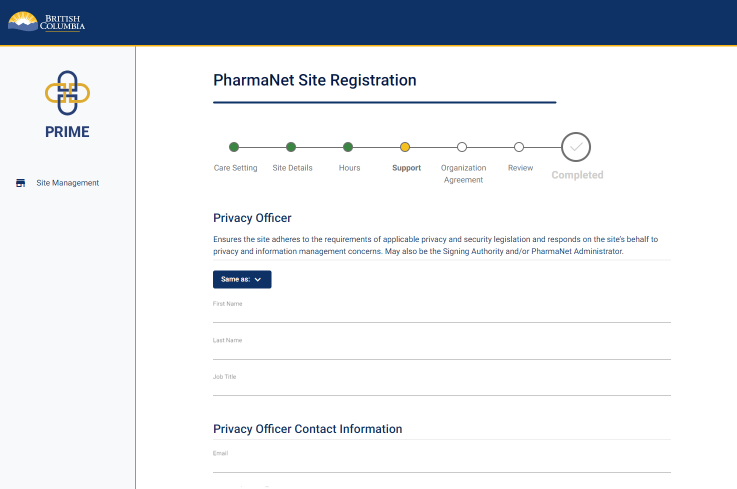The height and width of the screenshot is (489, 737).
Task: Click the Site Details step circle
Action: click(x=291, y=147)
